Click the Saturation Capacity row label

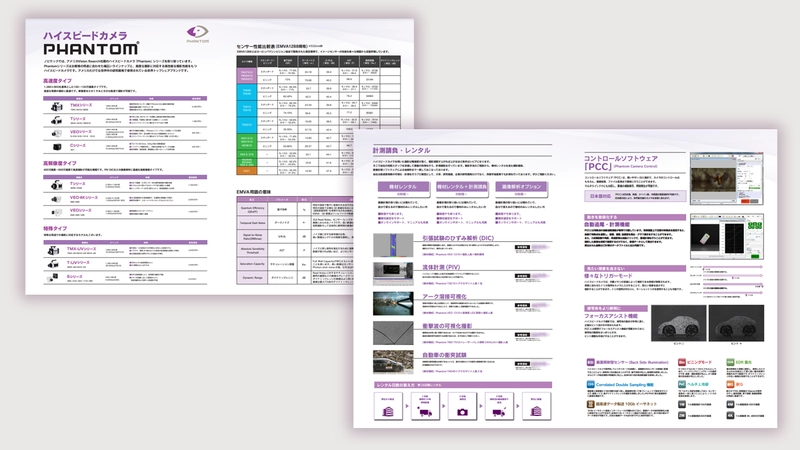(x=253, y=264)
